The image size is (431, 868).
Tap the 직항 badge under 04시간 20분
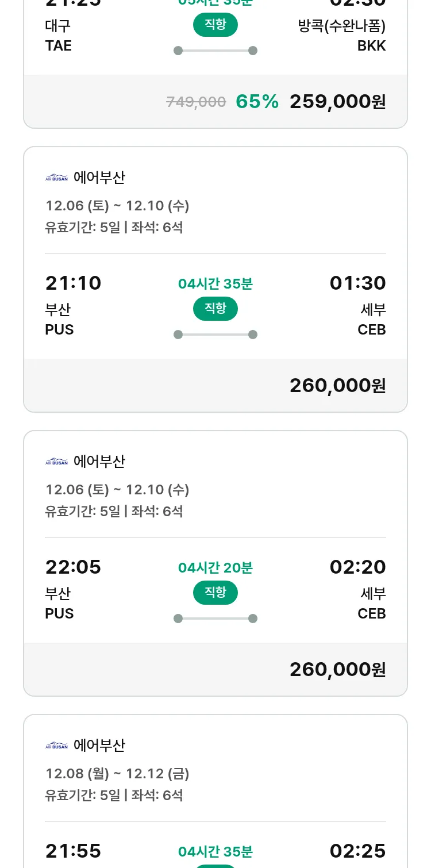[x=215, y=593]
